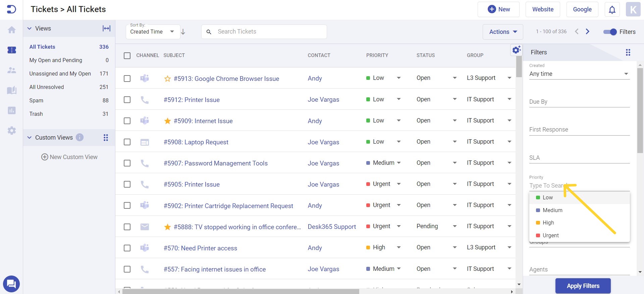Screen dimensions: 644x294
Task: Collapse the Views panel width icon
Action: (x=106, y=29)
